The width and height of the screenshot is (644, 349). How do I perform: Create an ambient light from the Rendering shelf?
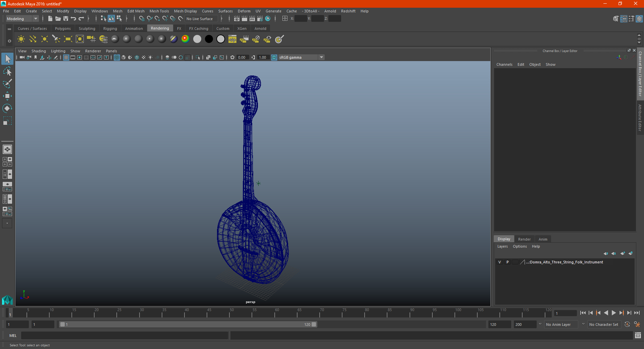tap(21, 39)
